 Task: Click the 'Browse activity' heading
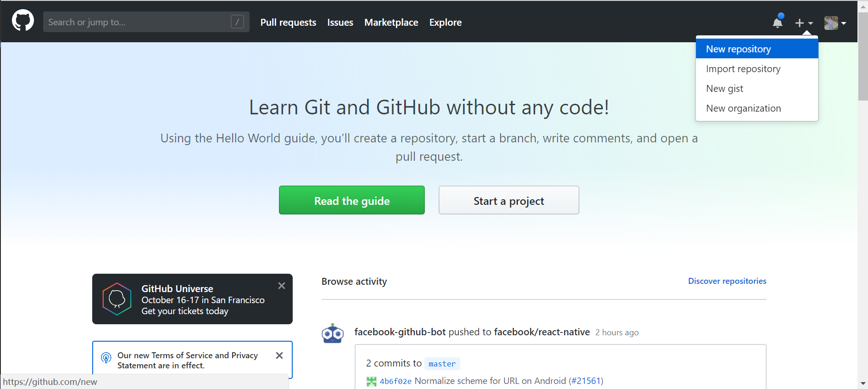[x=354, y=281]
